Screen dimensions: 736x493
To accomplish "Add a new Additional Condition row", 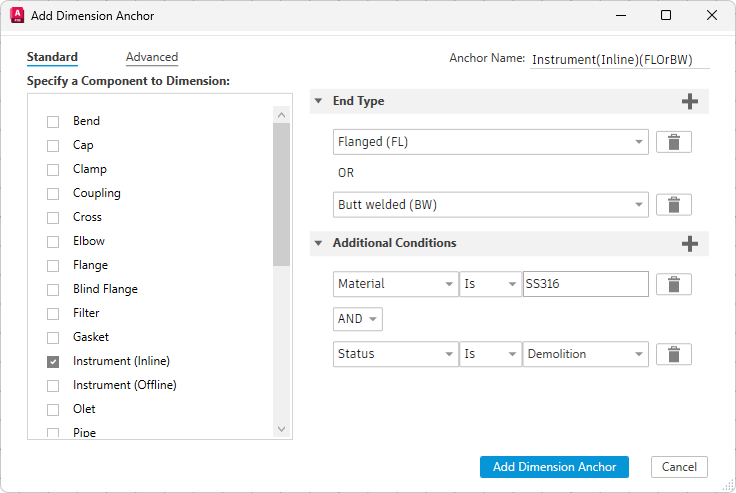I will pos(689,243).
